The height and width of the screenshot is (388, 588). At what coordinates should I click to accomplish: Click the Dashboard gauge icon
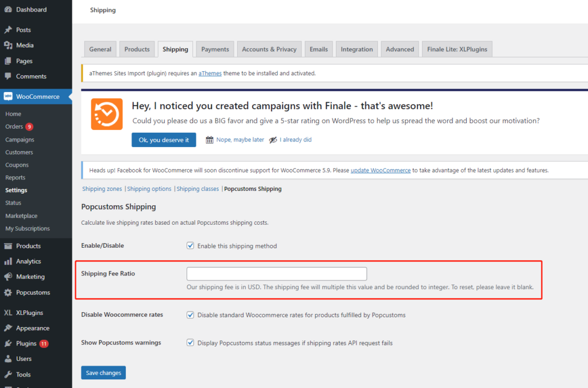[x=8, y=10]
